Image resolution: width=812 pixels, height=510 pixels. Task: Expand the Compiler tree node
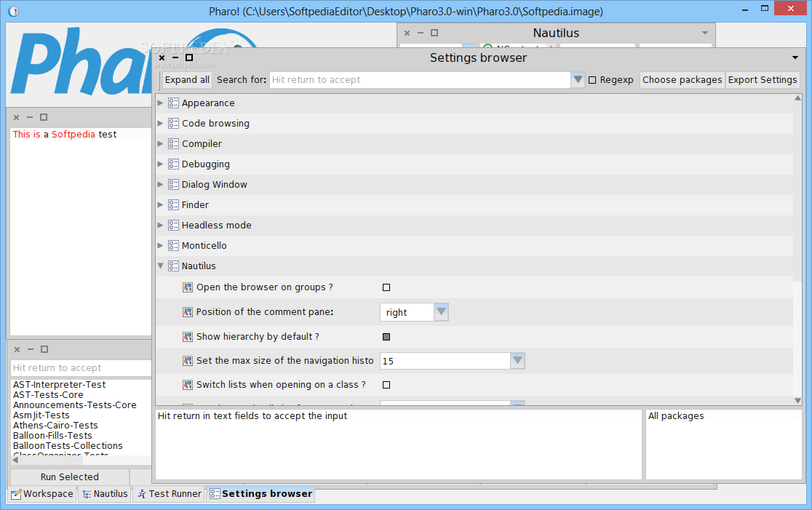[x=161, y=143]
